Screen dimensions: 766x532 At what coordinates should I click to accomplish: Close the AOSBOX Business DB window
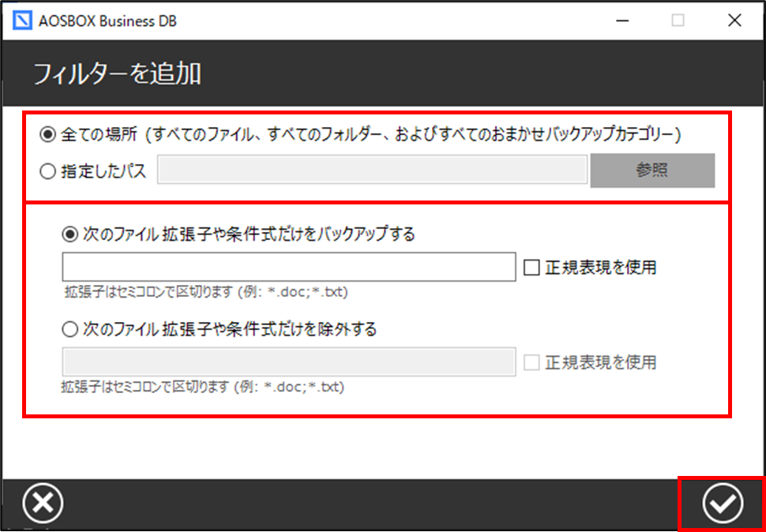[734, 21]
